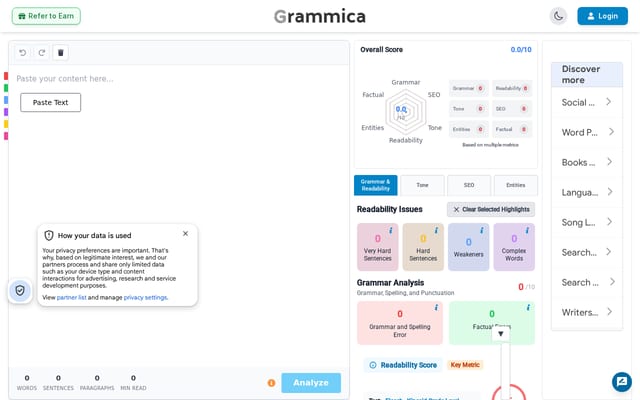Viewport: 640px width, 400px height.
Task: Expand the Song L... item
Action: [x=587, y=222]
